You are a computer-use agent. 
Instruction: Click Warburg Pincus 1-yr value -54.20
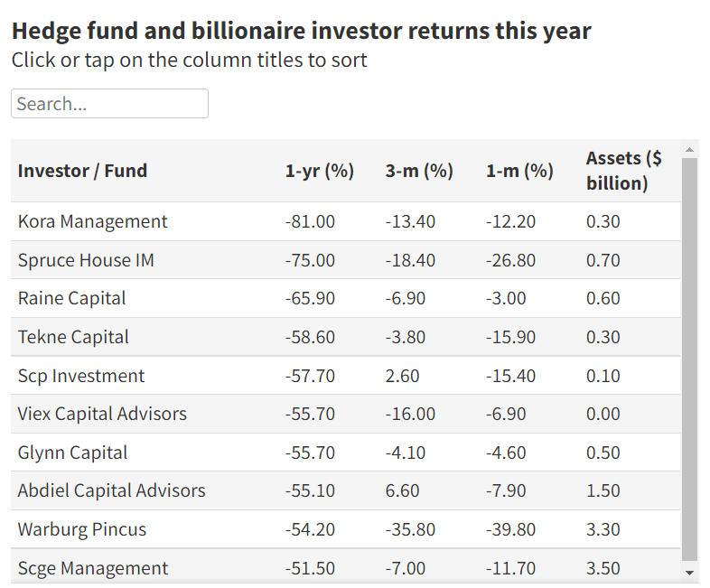(310, 529)
